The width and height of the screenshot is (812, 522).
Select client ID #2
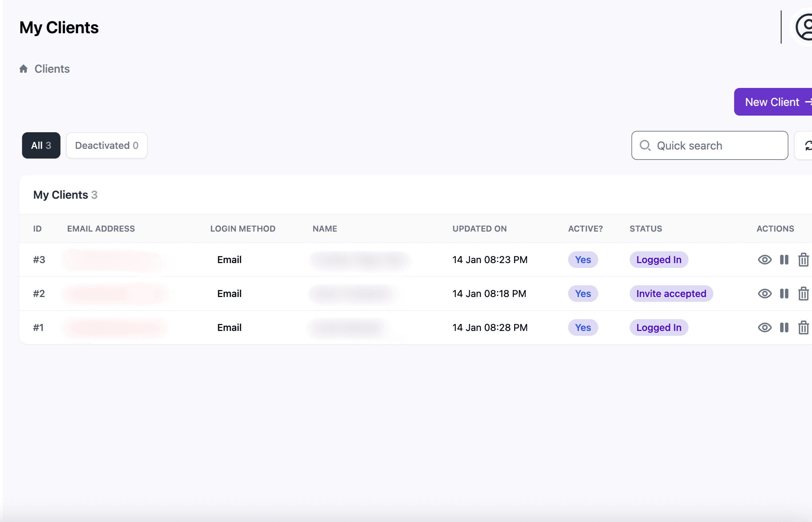[39, 294]
